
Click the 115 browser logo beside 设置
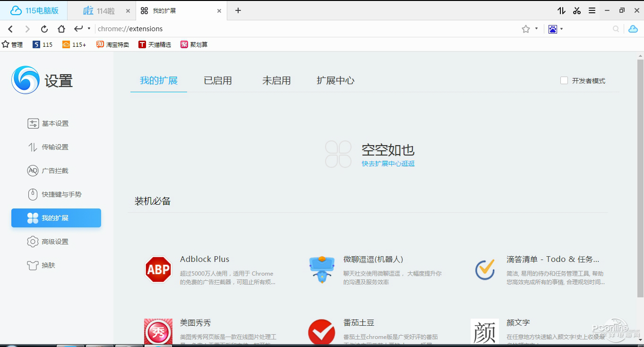tap(25, 80)
